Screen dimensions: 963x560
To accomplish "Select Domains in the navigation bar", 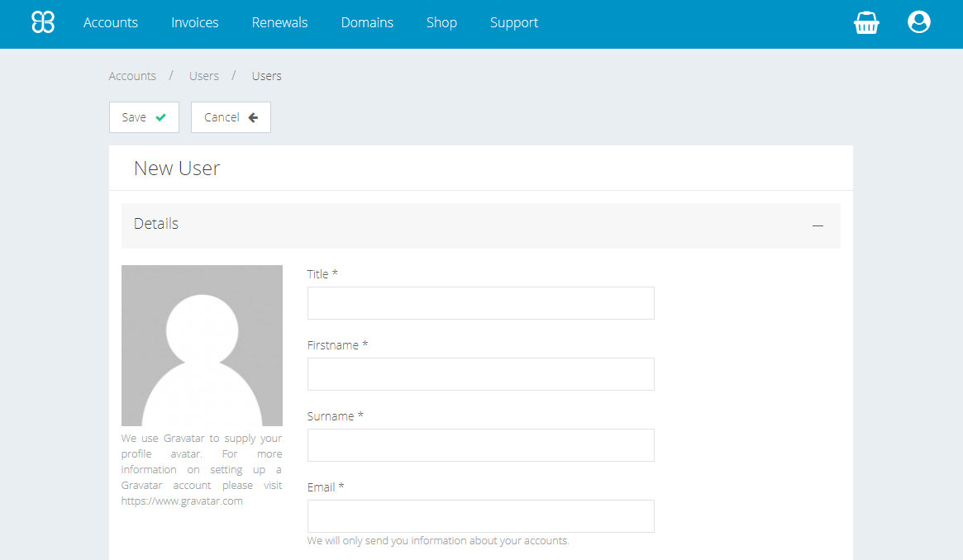I will 367,22.
